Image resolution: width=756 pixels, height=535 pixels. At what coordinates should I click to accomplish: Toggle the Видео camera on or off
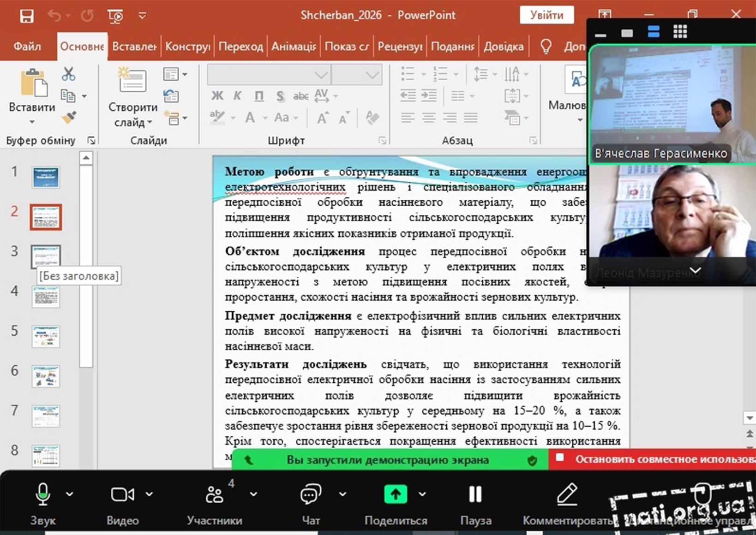122,494
